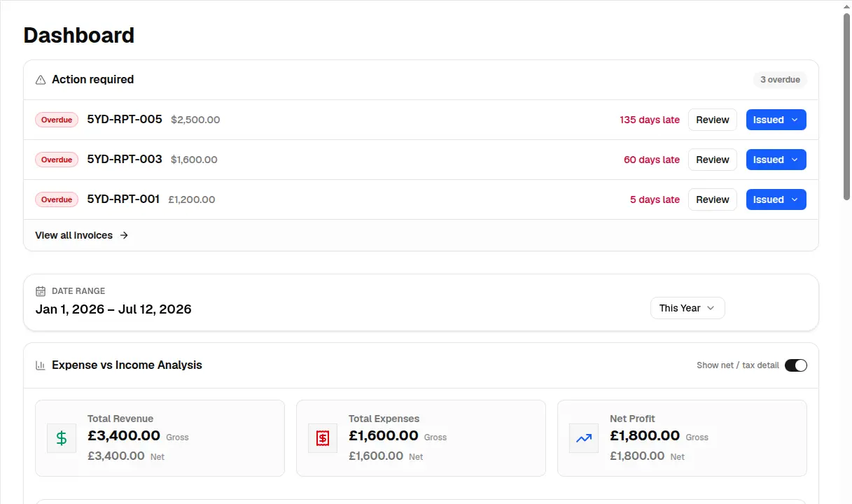This screenshot has width=852, height=504.
Task: Click the Overdue badge for 5YD-RPT-005
Action: click(57, 120)
